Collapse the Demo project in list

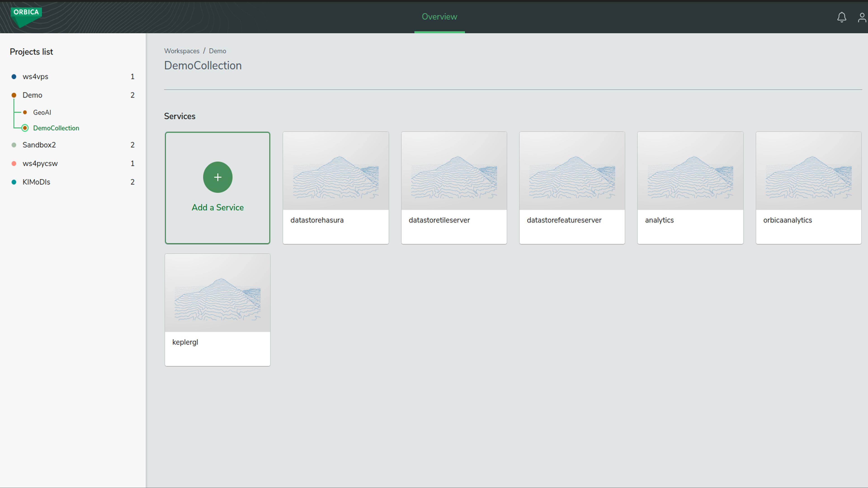point(32,95)
